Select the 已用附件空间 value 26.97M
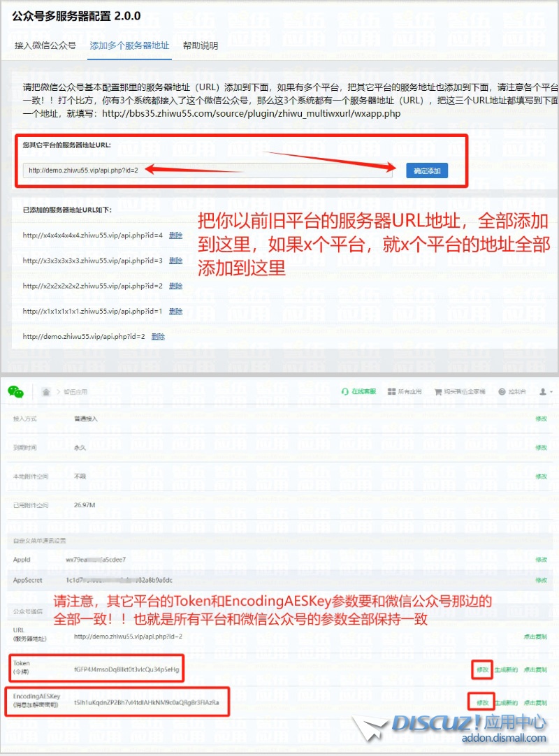Image resolution: width=559 pixels, height=756 pixels. click(x=85, y=505)
